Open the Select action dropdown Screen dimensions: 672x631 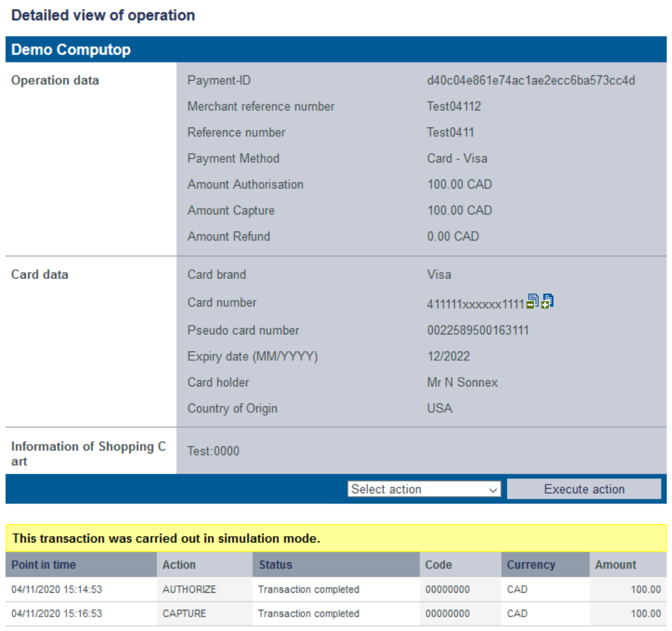coord(424,489)
